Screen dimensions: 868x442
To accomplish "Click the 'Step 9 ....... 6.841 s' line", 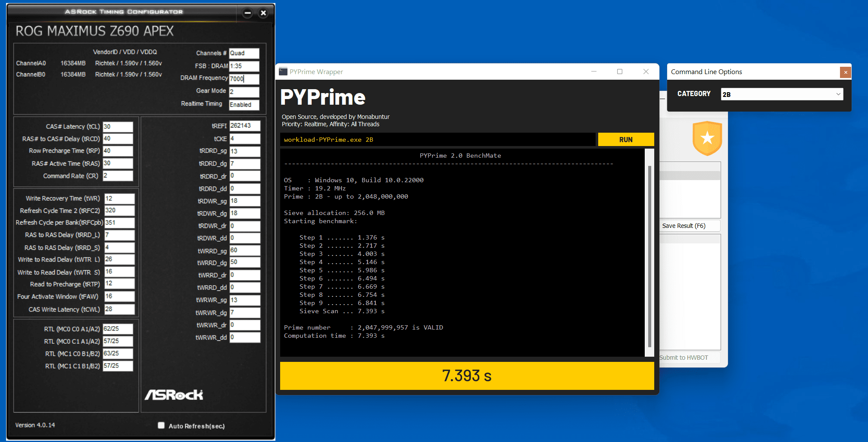I will pos(342,303).
